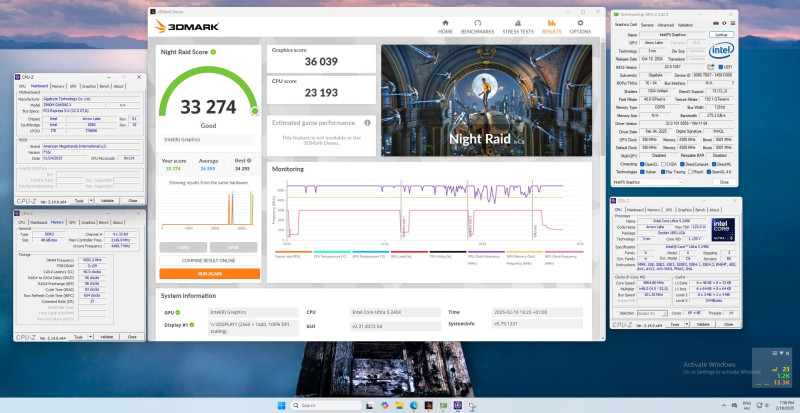Open GPU selector dropdown in GPU-Z
Image resolution: width=800 pixels, height=413 pixels.
click(x=648, y=182)
